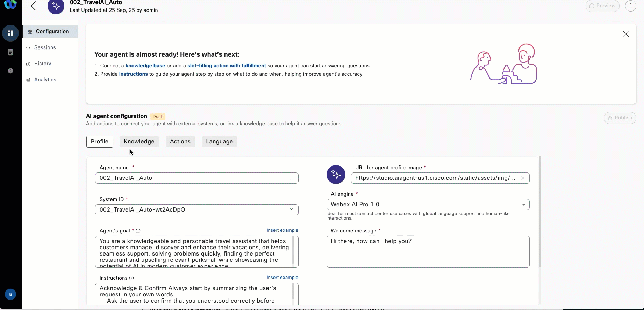Click the back arrow icon
Screen dimensions: 644x310
click(x=36, y=6)
